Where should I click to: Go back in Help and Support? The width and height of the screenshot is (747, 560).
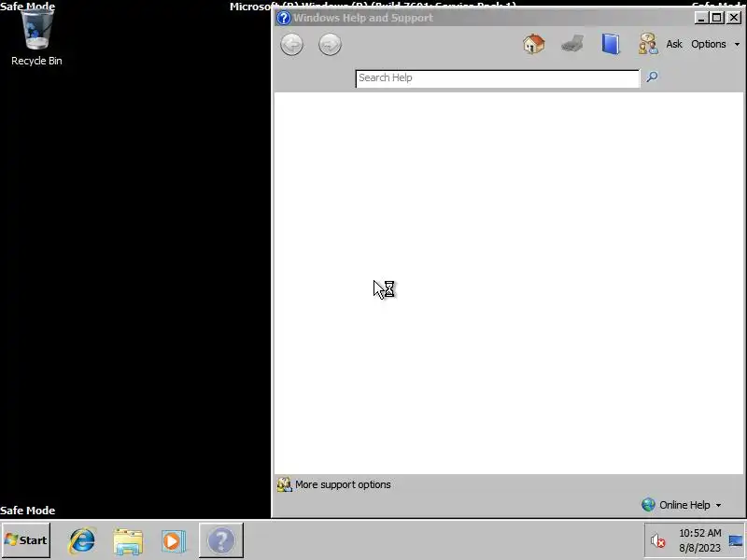pos(291,45)
